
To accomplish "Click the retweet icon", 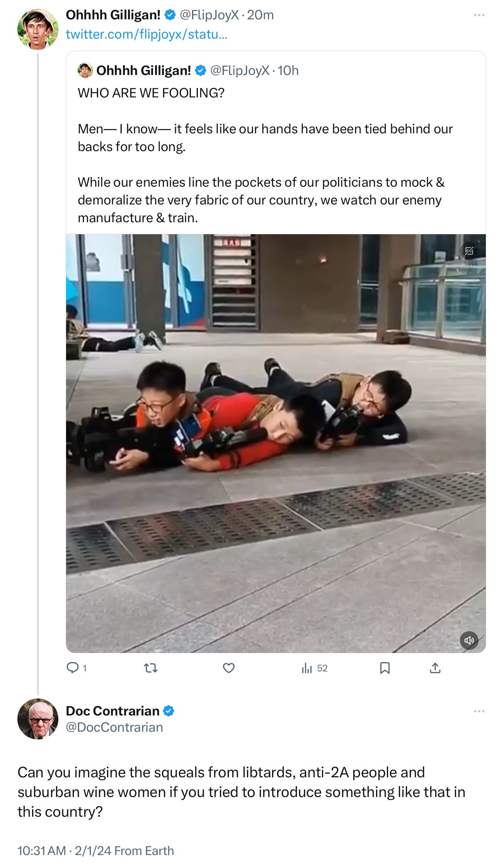I will [151, 668].
